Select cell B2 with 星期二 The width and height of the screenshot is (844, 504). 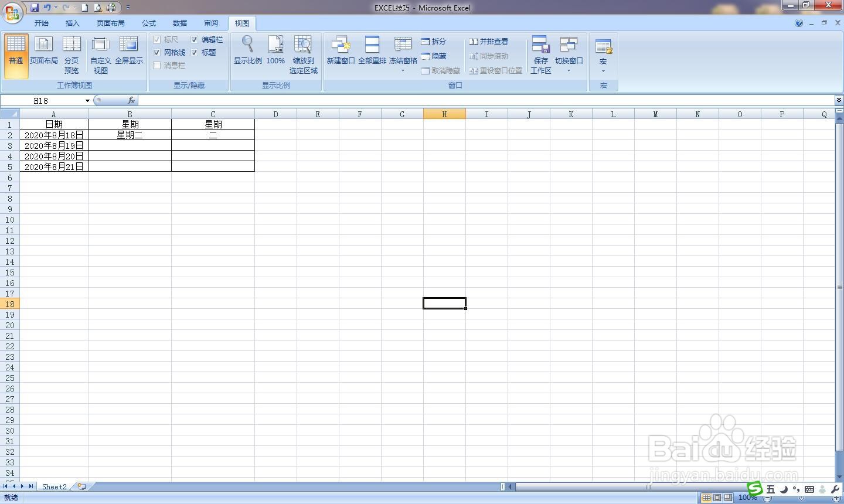coord(130,135)
